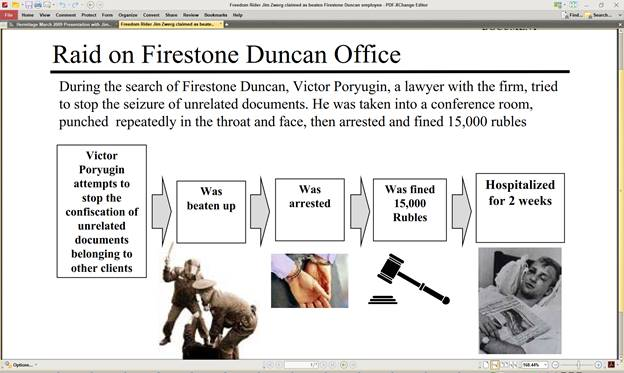Switch to the Home ribbon tab
This screenshot has height=373, width=624.
pos(27,15)
